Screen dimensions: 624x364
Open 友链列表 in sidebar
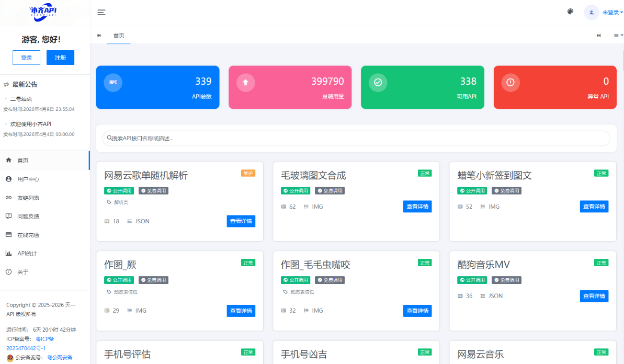point(44,198)
